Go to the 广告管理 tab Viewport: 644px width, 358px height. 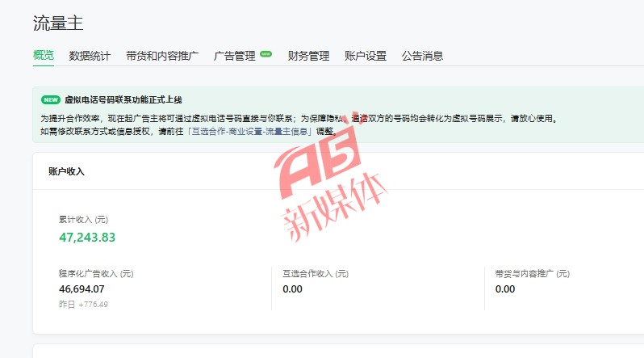point(235,56)
